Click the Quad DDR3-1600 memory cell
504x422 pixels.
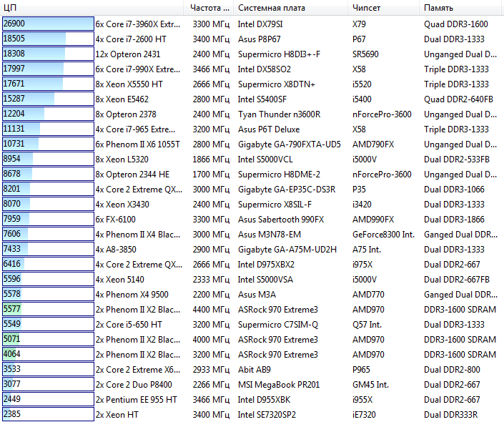(x=456, y=24)
